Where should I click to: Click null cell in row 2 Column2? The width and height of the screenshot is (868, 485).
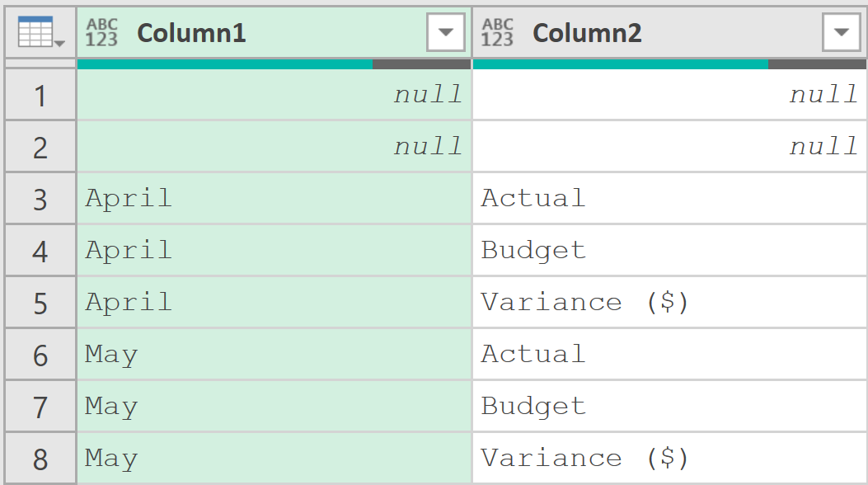coord(669,147)
